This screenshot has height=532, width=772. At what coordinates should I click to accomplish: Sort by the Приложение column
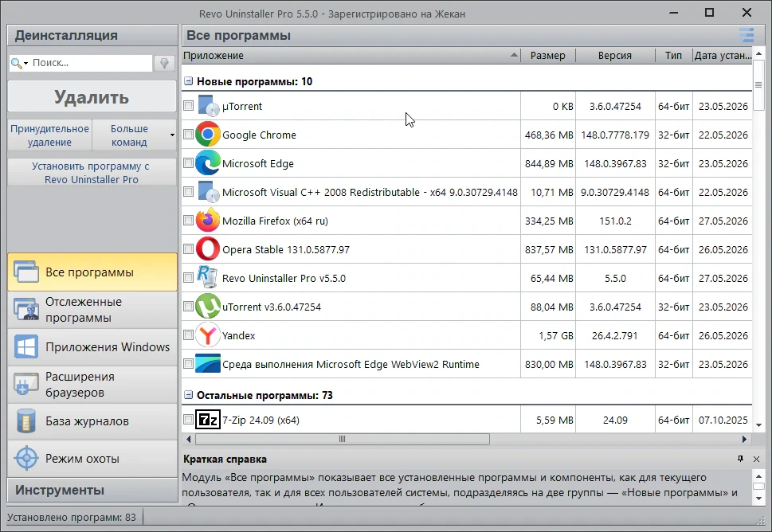pos(351,55)
